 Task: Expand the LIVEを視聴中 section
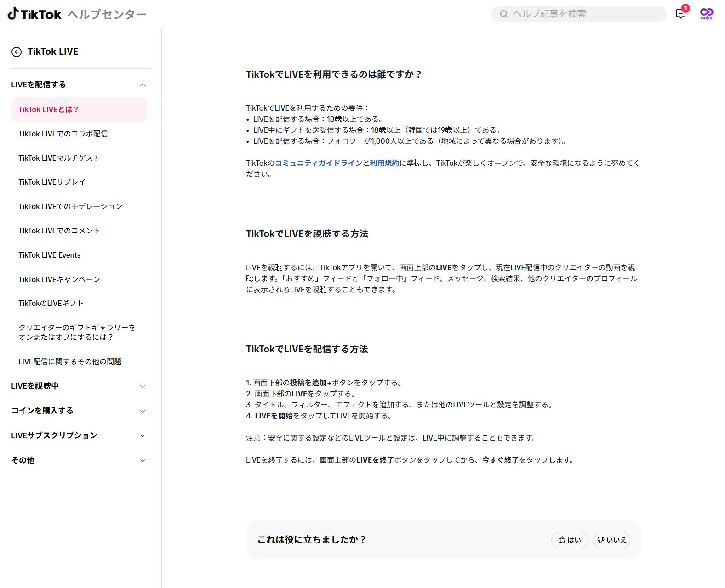pyautogui.click(x=79, y=386)
